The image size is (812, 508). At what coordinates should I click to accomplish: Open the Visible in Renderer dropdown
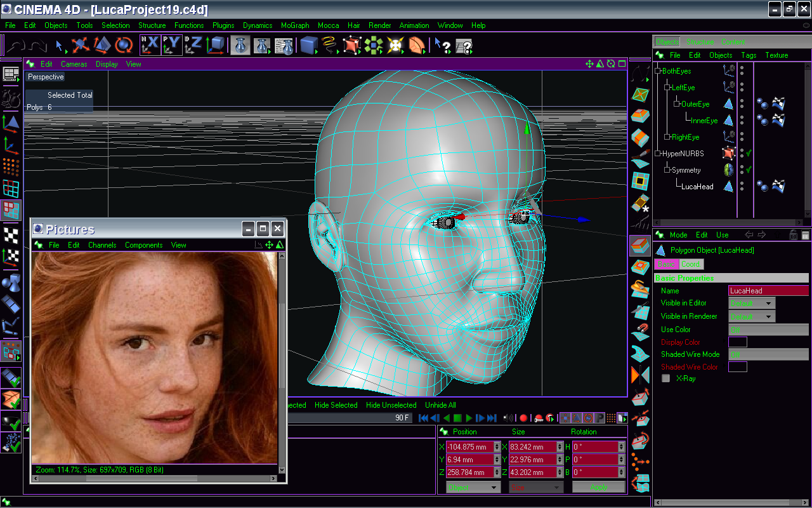(x=752, y=316)
